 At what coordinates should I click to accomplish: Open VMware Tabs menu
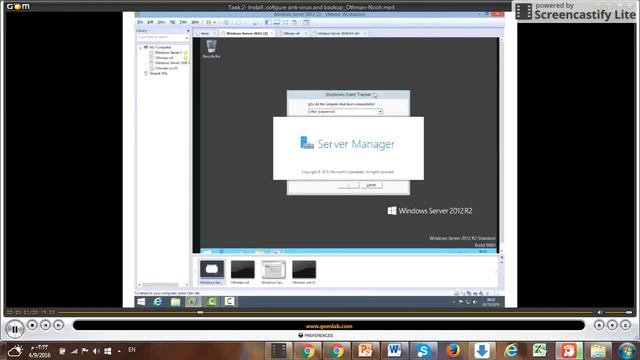click(183, 22)
